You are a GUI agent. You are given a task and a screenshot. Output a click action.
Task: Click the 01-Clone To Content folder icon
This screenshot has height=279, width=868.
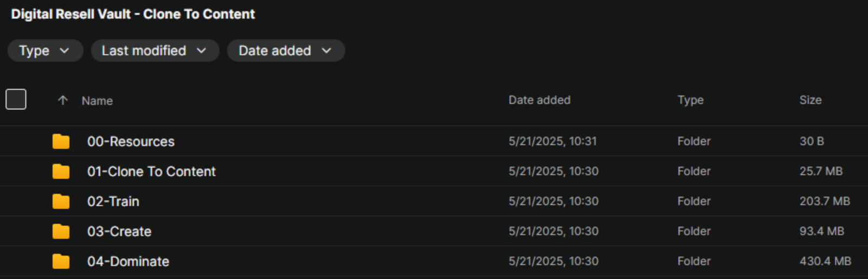(61, 172)
